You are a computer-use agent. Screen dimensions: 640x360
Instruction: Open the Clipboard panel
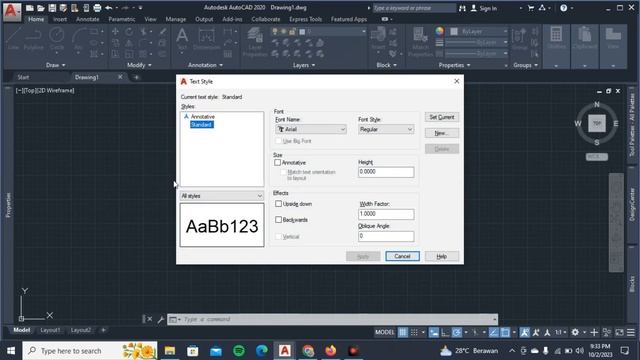(x=584, y=39)
